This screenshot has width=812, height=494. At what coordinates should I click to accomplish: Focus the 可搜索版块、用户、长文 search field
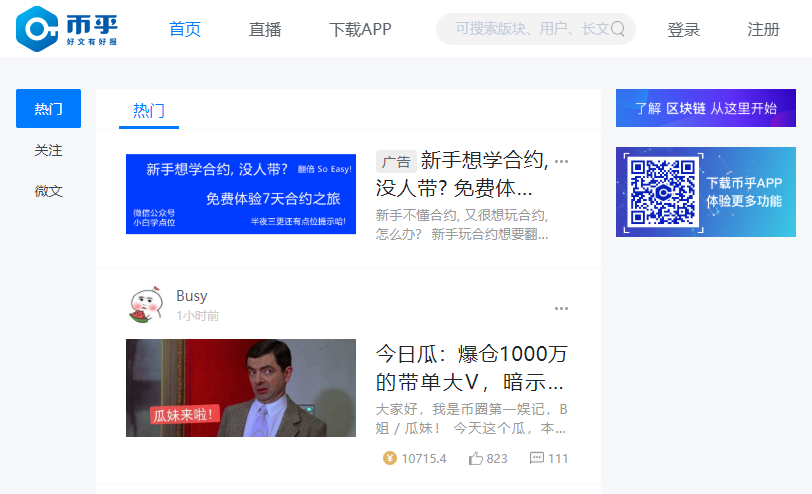point(536,29)
